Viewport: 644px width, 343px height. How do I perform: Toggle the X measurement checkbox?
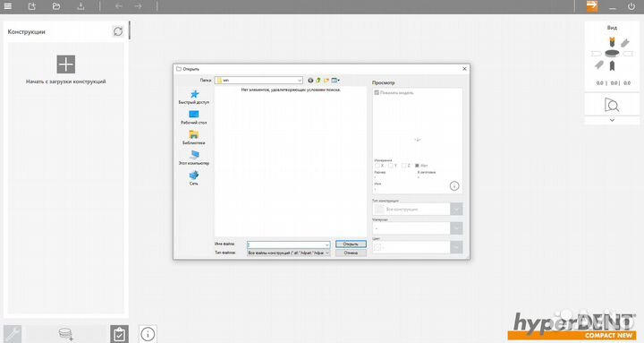[x=377, y=166]
